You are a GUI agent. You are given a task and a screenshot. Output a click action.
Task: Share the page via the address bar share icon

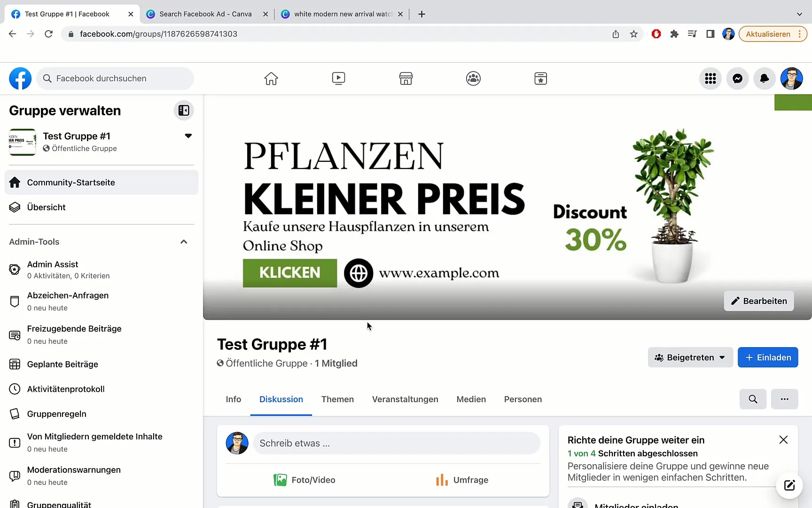click(616, 34)
